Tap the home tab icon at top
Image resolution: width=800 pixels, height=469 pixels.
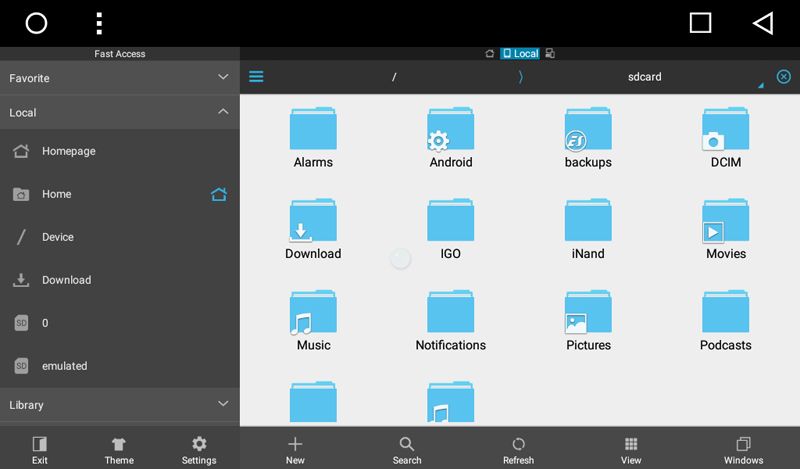tap(489, 54)
